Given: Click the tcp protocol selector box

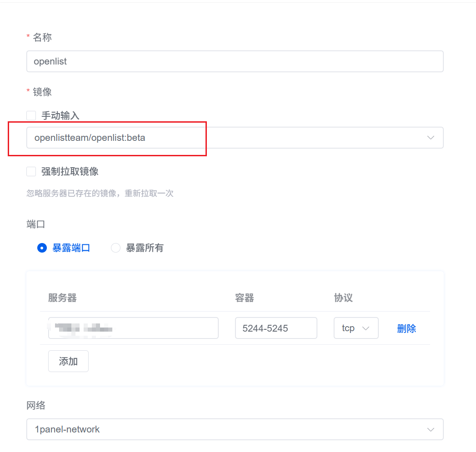Looking at the screenshot, I should 350,328.
